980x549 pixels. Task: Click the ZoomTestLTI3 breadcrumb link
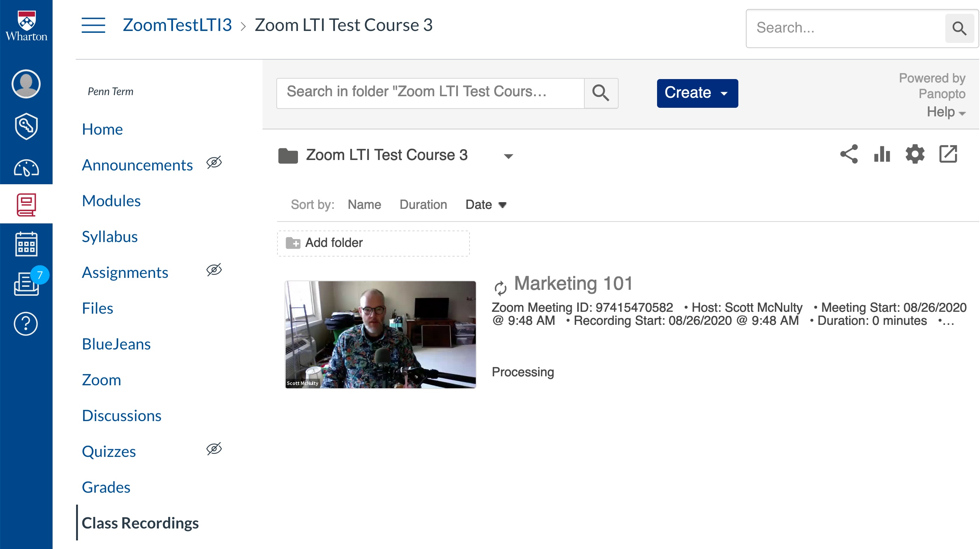point(177,25)
